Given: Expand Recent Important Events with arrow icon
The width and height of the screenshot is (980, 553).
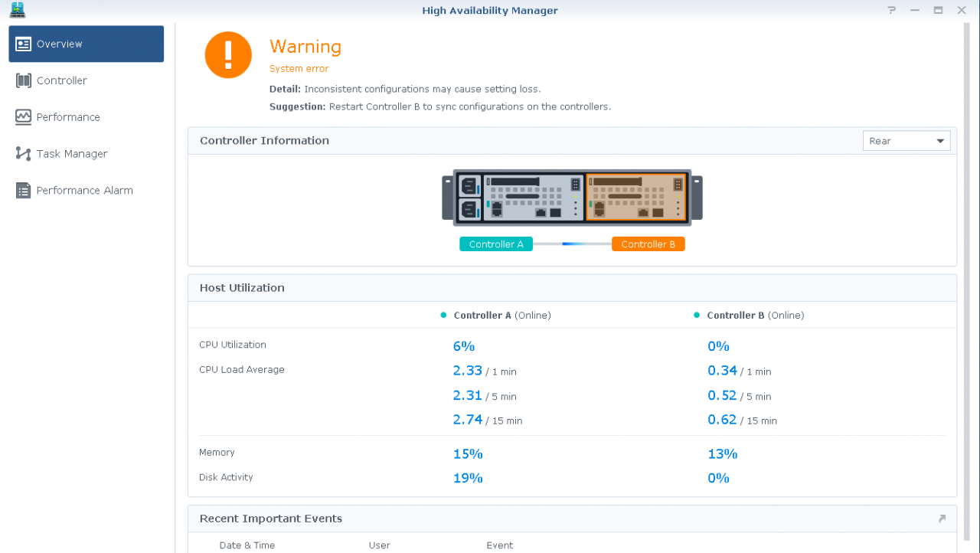Looking at the screenshot, I should (x=942, y=519).
